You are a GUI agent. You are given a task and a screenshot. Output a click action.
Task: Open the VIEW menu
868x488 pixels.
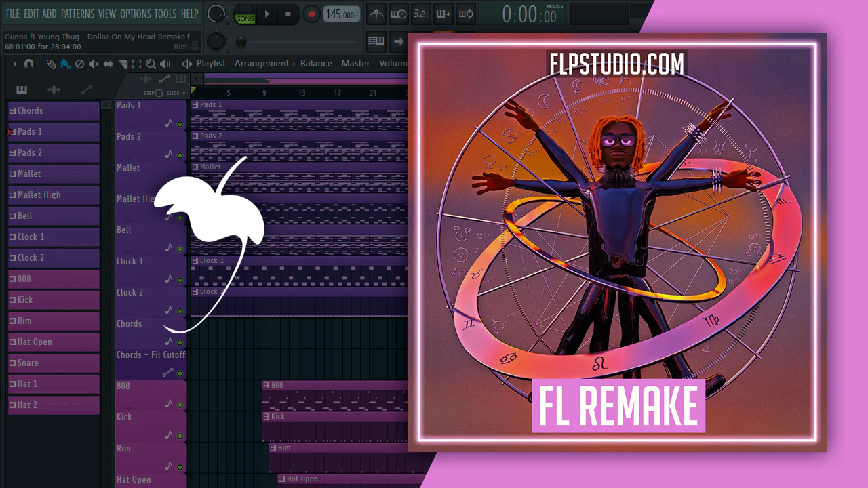point(107,14)
